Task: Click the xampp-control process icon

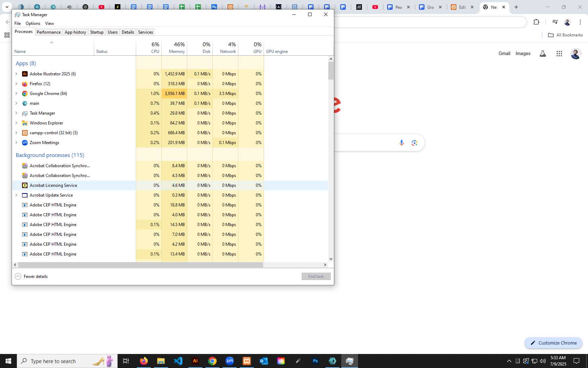Action: click(25, 133)
